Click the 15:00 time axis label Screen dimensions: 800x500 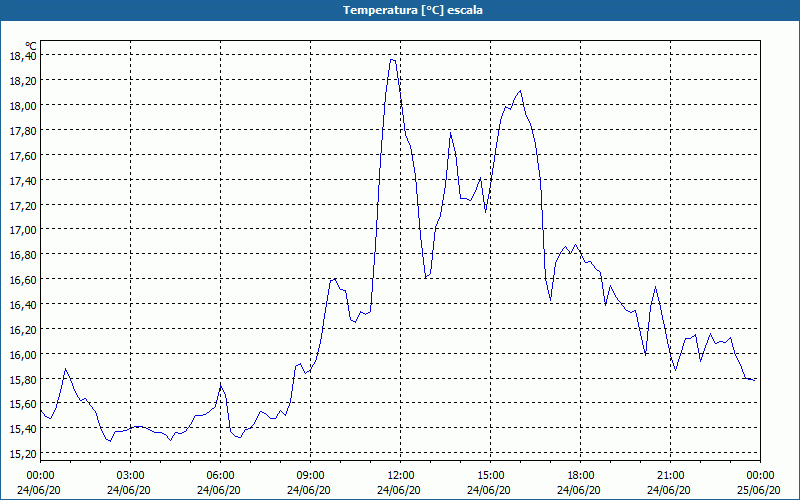(x=491, y=476)
